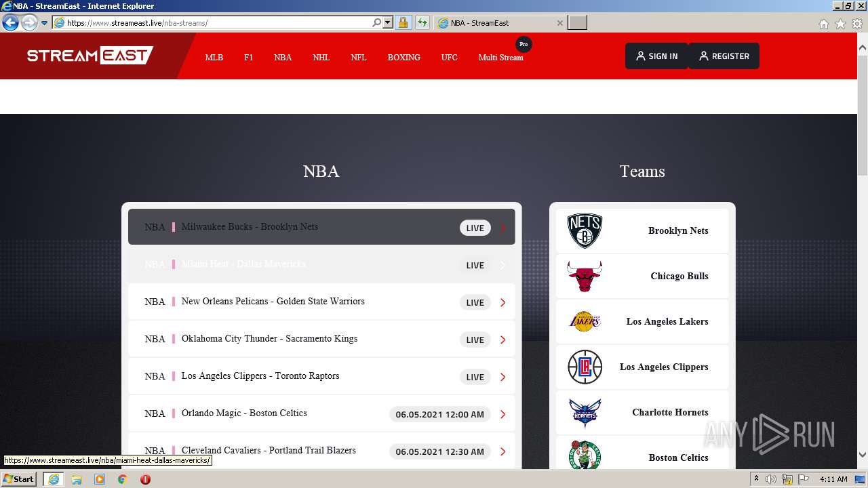Click the Los Angeles Lakers logo
Image resolution: width=868 pixels, height=488 pixels.
(x=585, y=321)
